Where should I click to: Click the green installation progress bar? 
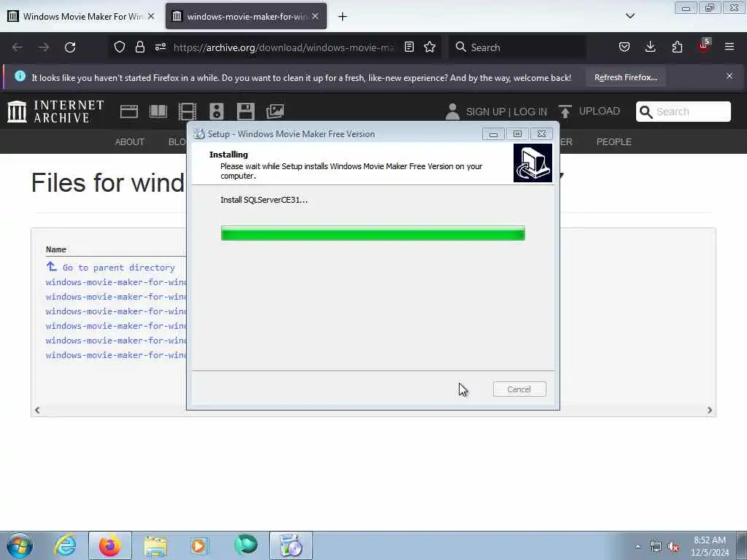373,233
